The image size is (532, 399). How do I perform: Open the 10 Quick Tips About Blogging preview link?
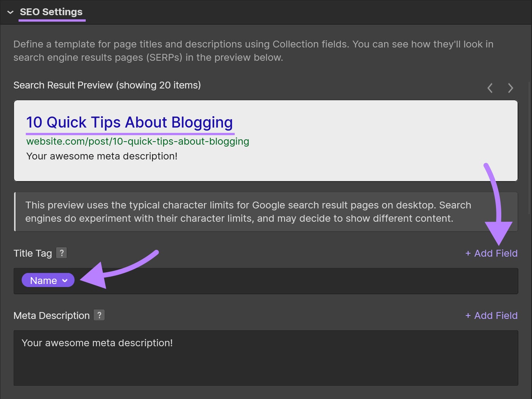pyautogui.click(x=129, y=122)
